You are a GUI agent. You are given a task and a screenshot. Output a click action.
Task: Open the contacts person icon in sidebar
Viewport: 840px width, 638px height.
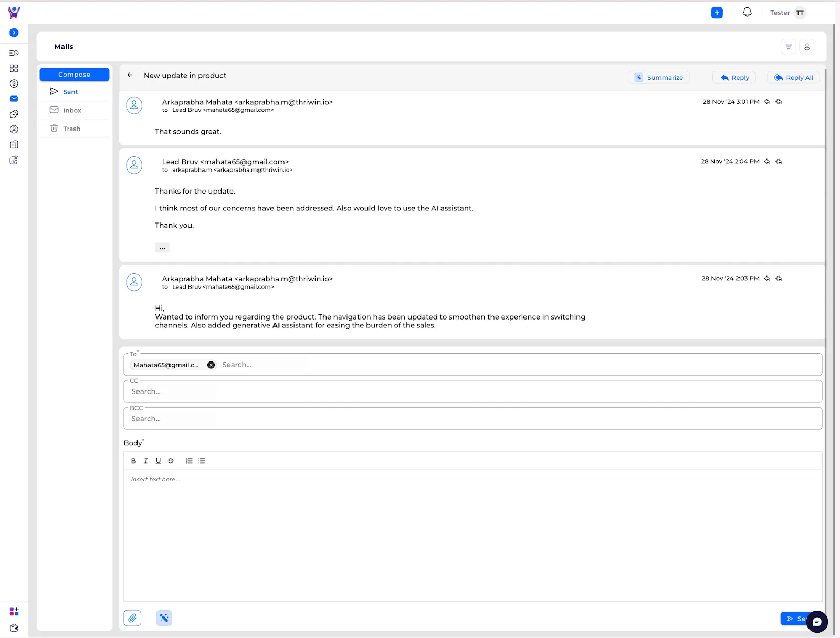point(14,129)
